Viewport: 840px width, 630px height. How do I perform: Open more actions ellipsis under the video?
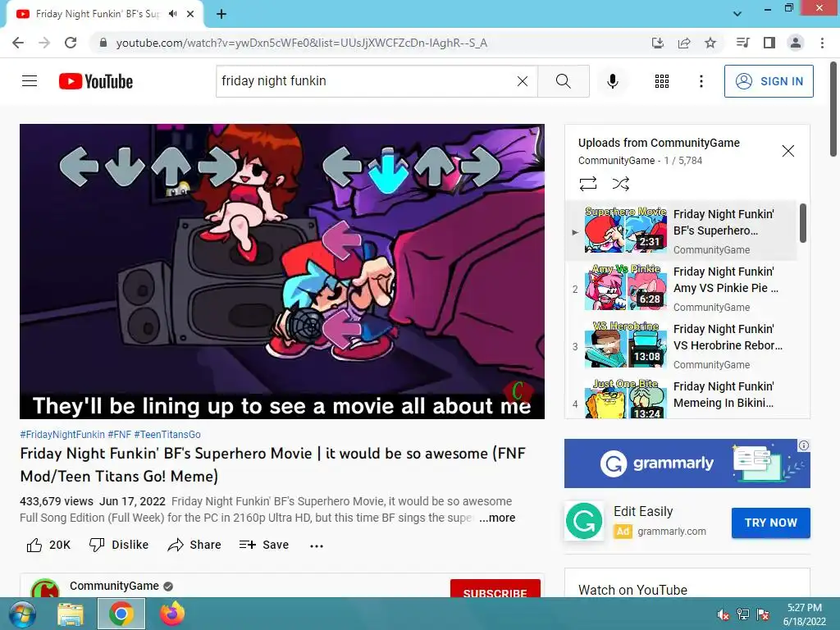coord(317,546)
